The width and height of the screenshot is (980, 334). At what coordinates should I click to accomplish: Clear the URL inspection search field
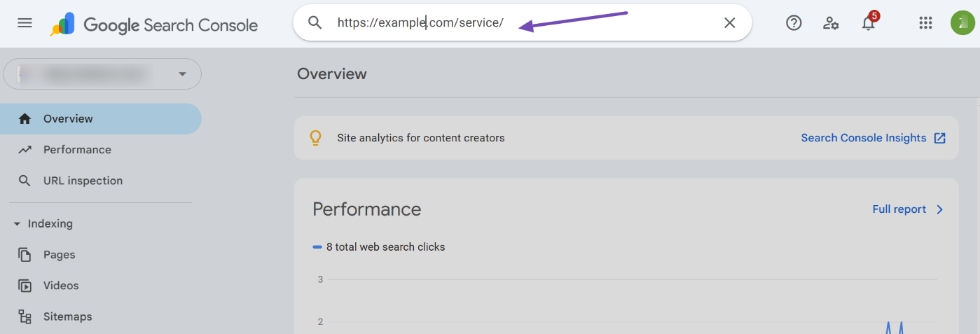pos(729,23)
